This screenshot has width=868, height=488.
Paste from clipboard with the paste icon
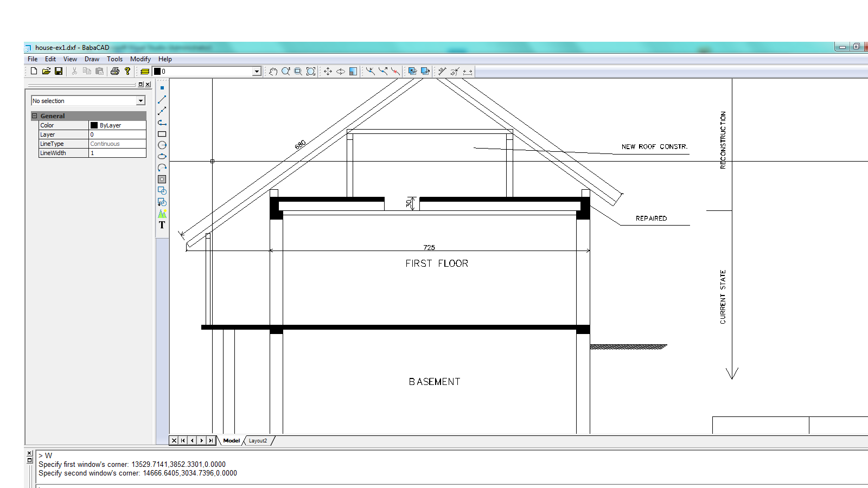[x=99, y=71]
